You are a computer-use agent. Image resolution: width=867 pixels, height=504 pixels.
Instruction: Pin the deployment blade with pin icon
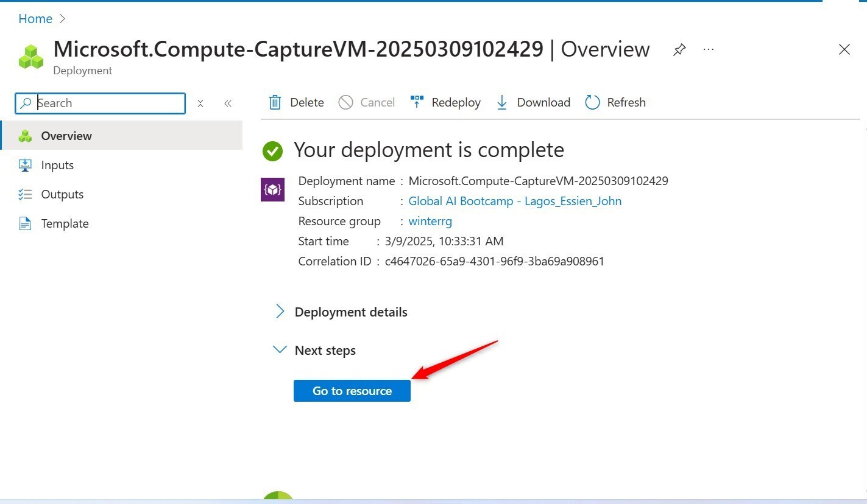tap(679, 50)
